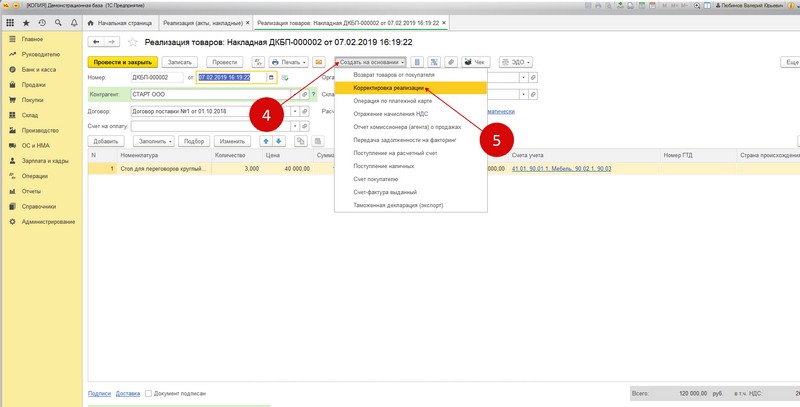
Task: Open Зарплата и кадры section
Action: point(45,161)
